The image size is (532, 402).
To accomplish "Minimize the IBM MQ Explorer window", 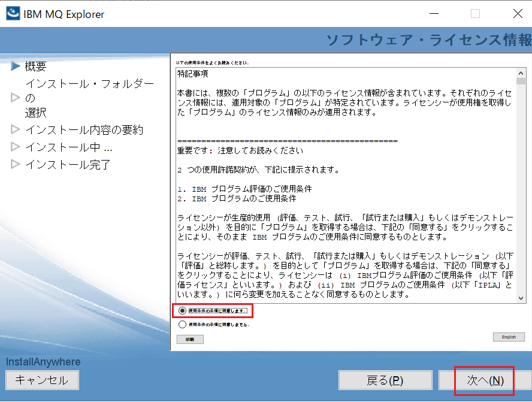I will point(434,14).
